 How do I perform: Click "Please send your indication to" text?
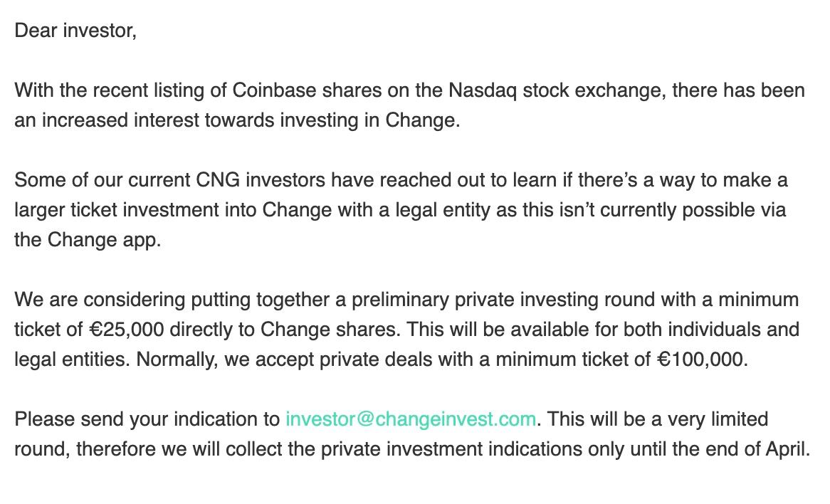[147, 419]
